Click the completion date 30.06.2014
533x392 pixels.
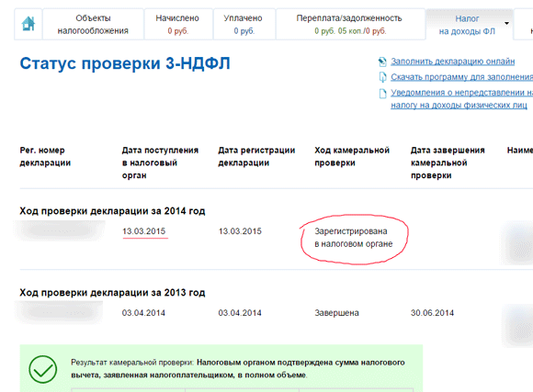[x=432, y=313]
